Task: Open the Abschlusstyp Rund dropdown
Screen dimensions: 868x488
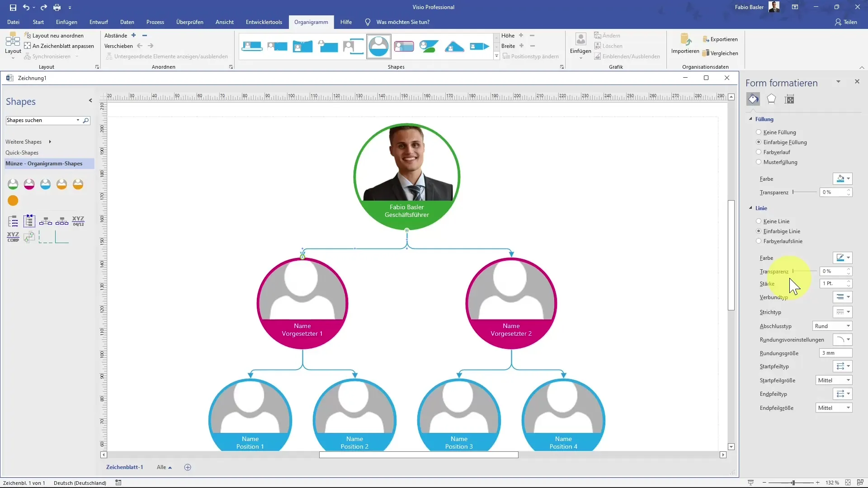Action: [x=832, y=326]
